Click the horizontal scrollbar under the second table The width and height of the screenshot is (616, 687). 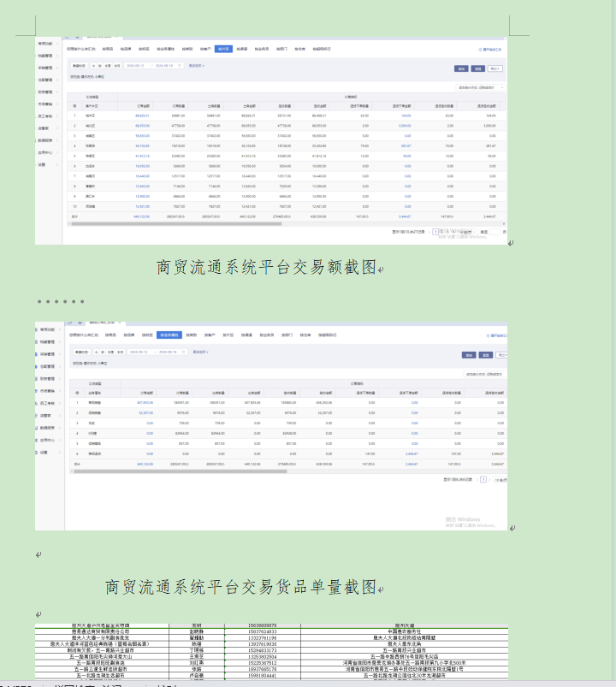coord(180,471)
